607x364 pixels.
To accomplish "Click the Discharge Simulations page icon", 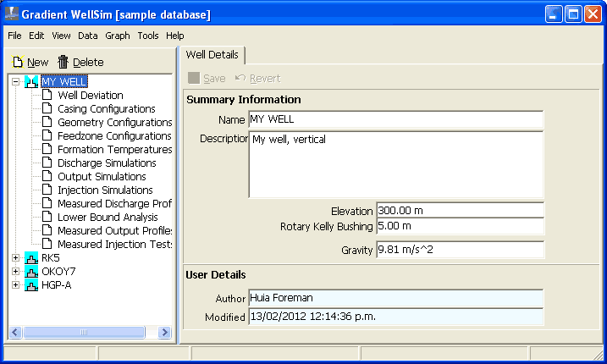I will (47, 163).
